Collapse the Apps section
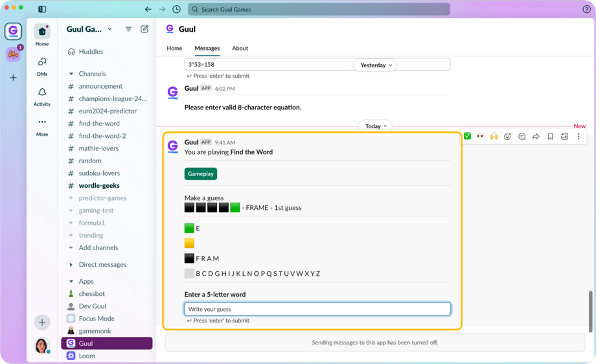The height and width of the screenshot is (364, 596). pyautogui.click(x=71, y=281)
